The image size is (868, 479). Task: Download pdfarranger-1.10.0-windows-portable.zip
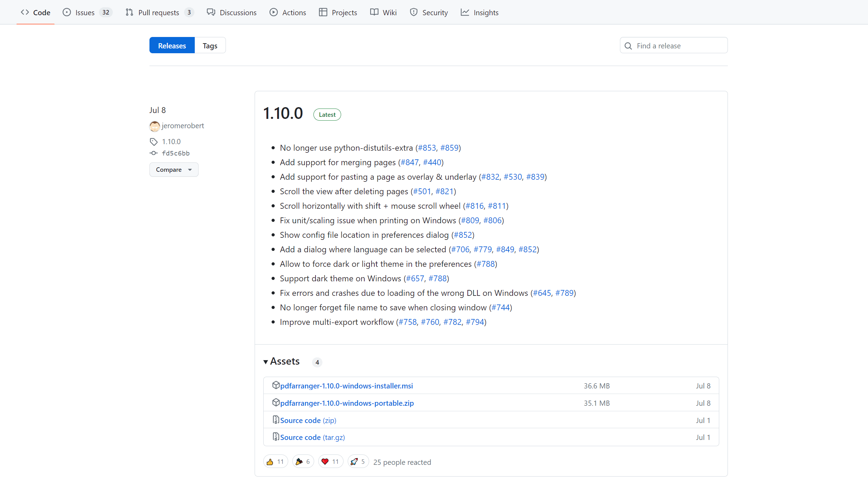347,403
